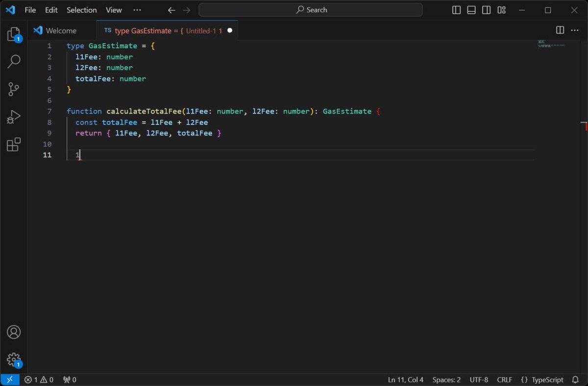Click the GasEstimate type name on line 1

(113, 46)
